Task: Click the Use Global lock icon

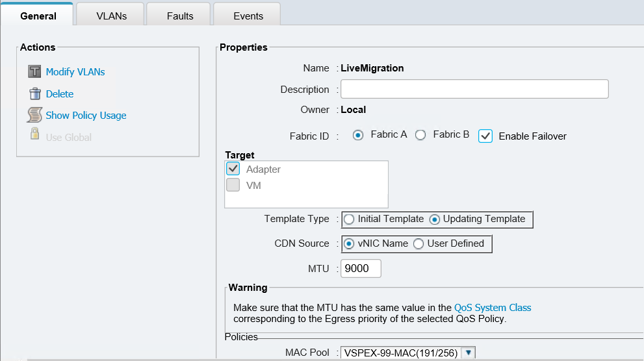Action: (x=35, y=133)
